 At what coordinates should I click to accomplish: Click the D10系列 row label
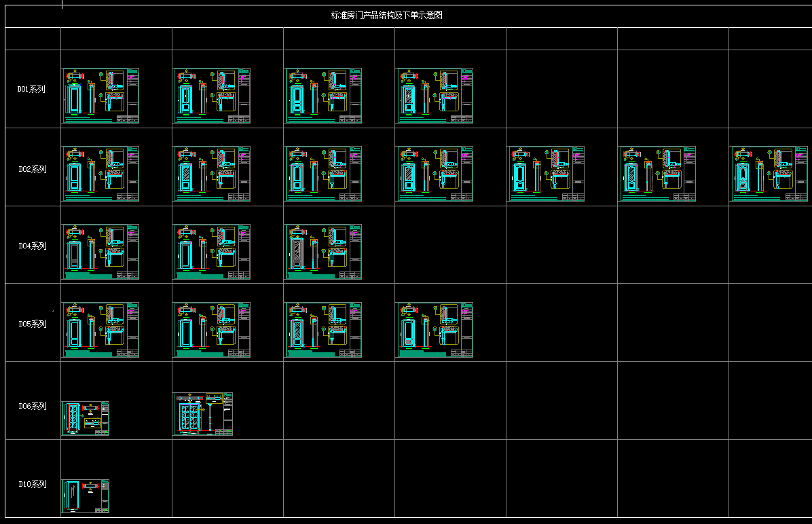click(x=32, y=484)
